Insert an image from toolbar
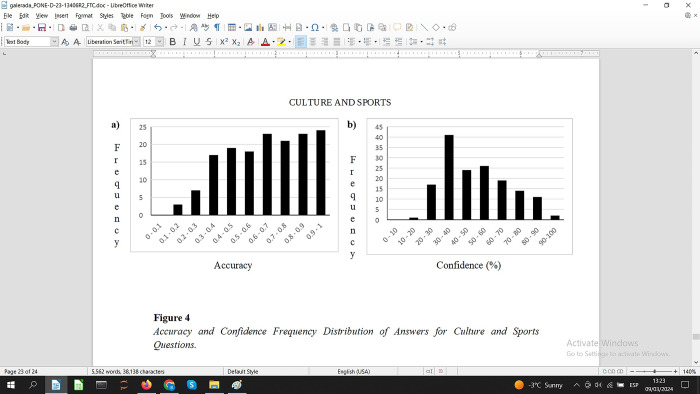Viewport: 700px width, 394px height. 248,28
